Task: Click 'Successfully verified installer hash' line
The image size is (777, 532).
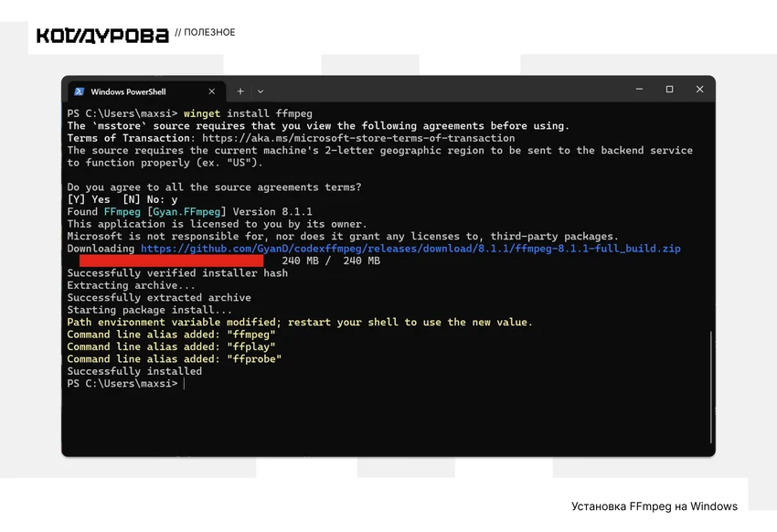Action: [x=177, y=273]
